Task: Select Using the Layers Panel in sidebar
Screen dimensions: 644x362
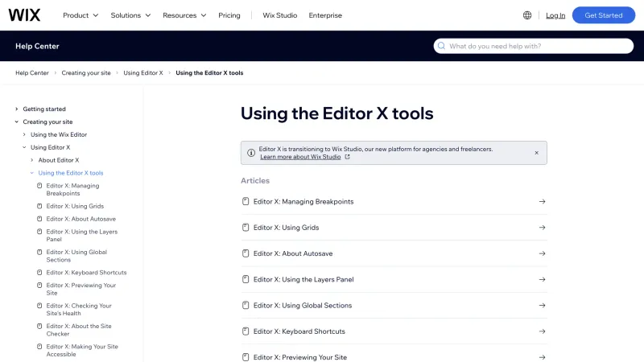Action: [82, 235]
